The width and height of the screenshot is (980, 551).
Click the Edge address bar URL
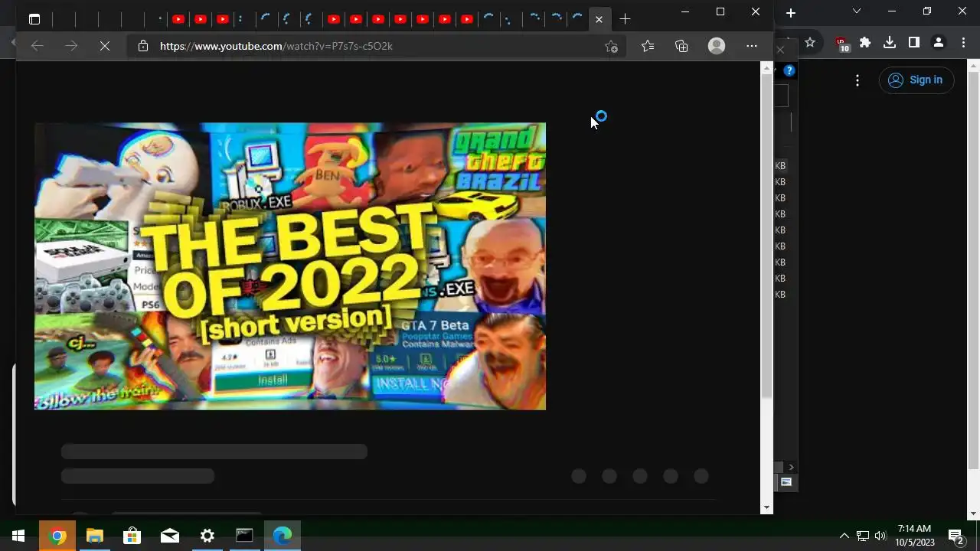276,46
